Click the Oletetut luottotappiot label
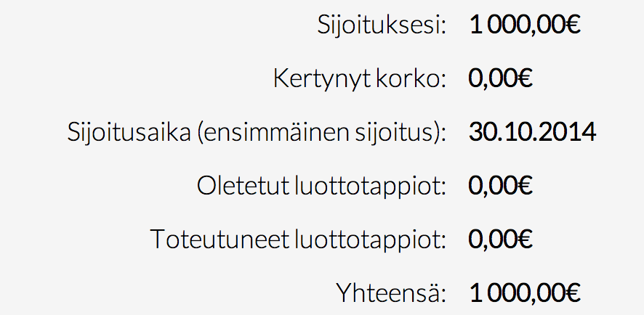This screenshot has height=315, width=644. (x=321, y=186)
